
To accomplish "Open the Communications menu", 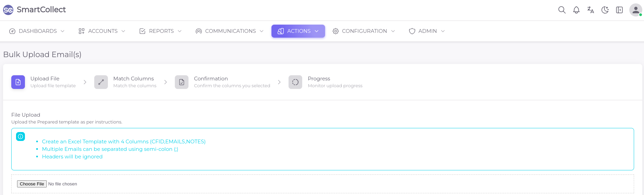I will (x=229, y=31).
